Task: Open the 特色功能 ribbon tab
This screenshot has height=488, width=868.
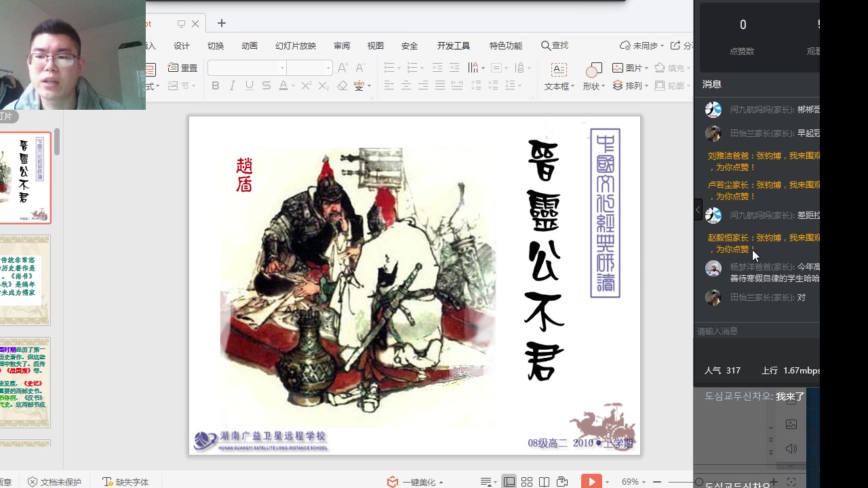Action: coord(506,45)
